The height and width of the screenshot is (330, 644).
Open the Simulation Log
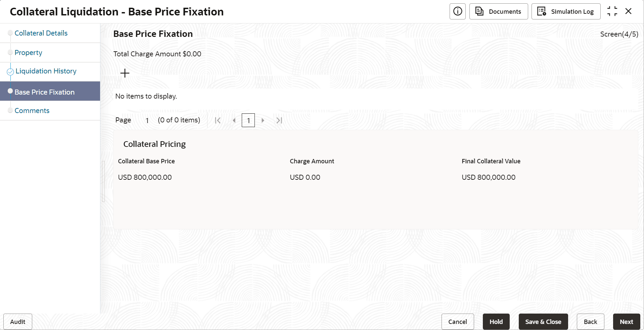click(566, 11)
